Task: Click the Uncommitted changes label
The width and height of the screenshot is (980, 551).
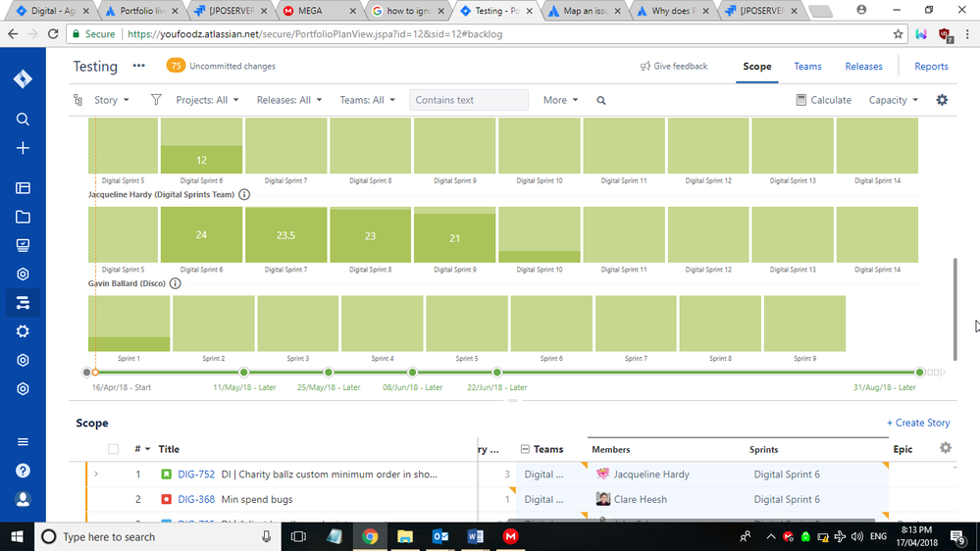Action: click(x=232, y=67)
